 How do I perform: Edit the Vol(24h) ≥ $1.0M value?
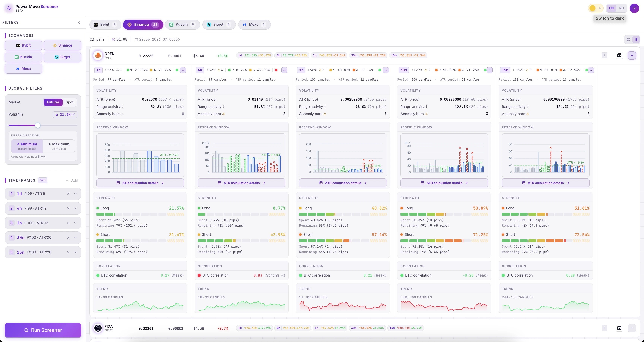65,115
